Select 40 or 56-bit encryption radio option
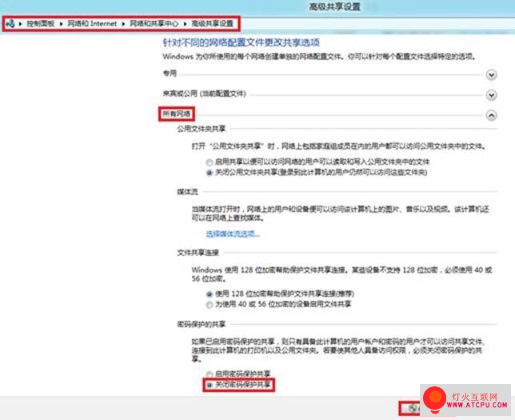The height and width of the screenshot is (420, 515). [x=210, y=305]
